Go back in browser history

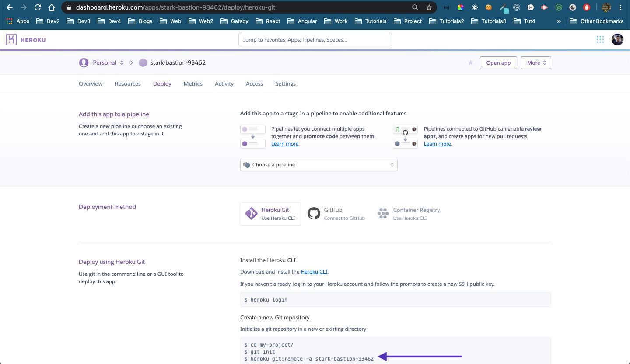(10, 7)
